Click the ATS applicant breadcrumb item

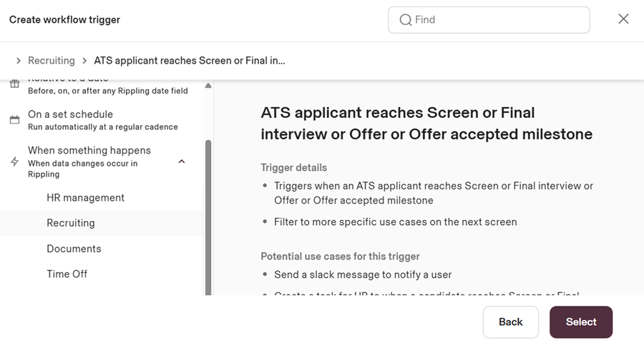pos(190,61)
